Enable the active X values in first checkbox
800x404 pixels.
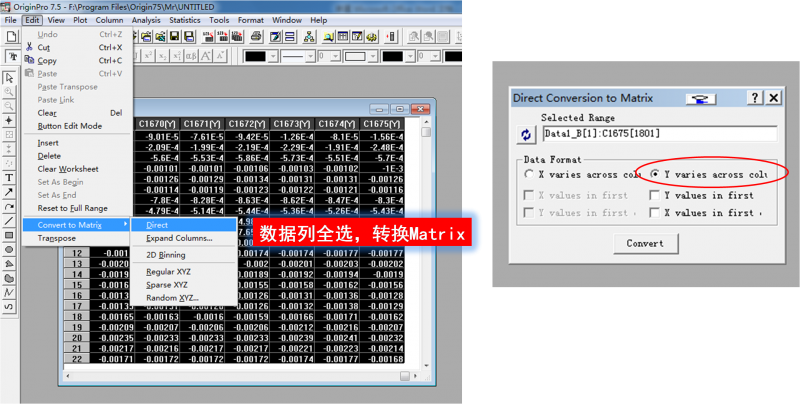click(655, 213)
